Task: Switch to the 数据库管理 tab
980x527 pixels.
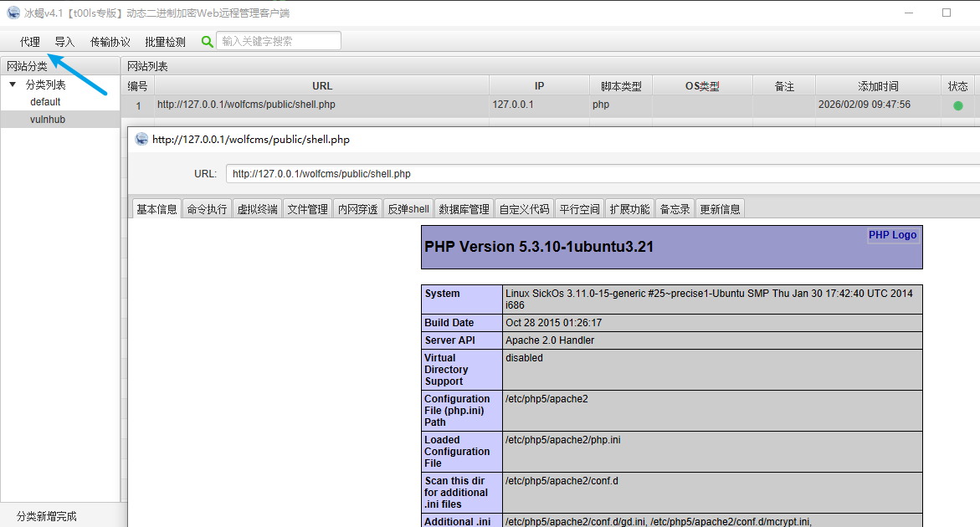Action: (464, 209)
